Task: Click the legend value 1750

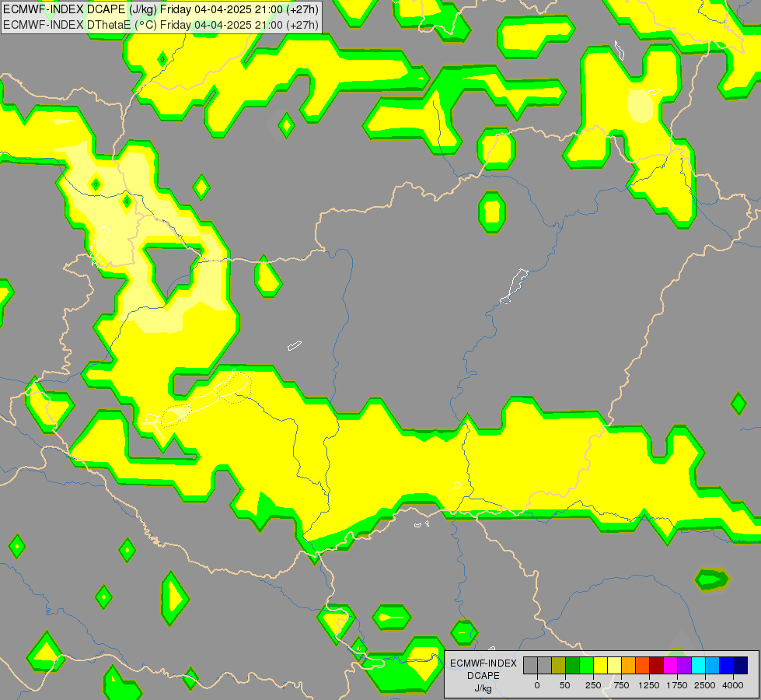Action: (x=676, y=685)
